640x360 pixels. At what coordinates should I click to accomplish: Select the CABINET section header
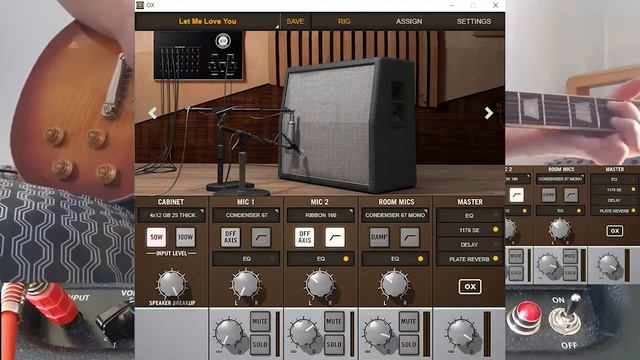[x=171, y=202]
